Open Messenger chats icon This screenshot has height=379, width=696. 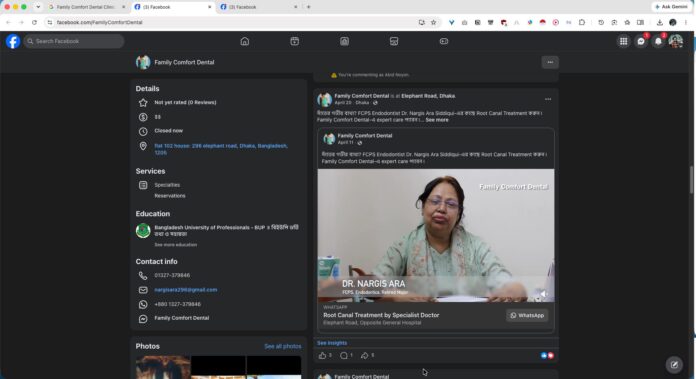[641, 41]
